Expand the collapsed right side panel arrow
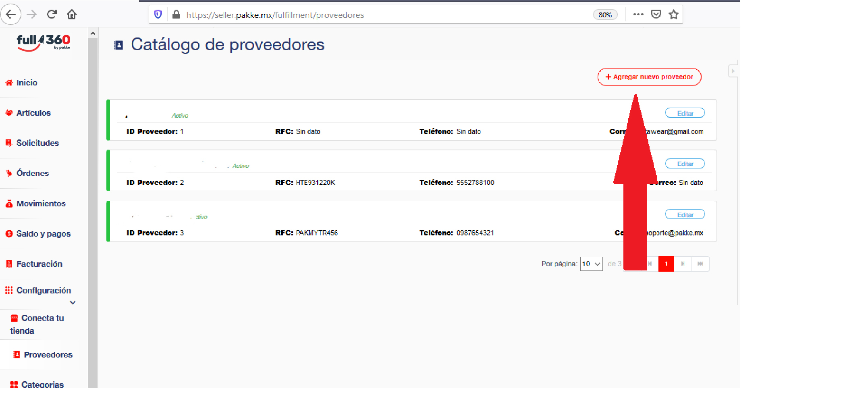The height and width of the screenshot is (395, 868). [x=733, y=71]
